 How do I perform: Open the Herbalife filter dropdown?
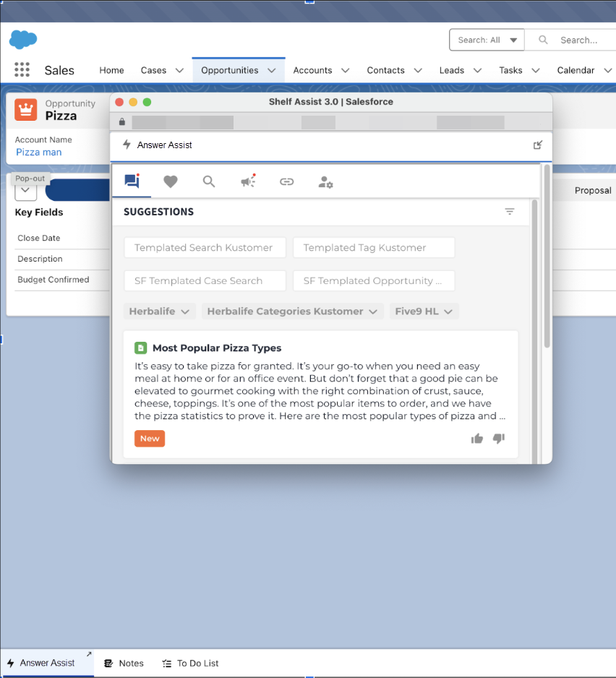click(160, 312)
